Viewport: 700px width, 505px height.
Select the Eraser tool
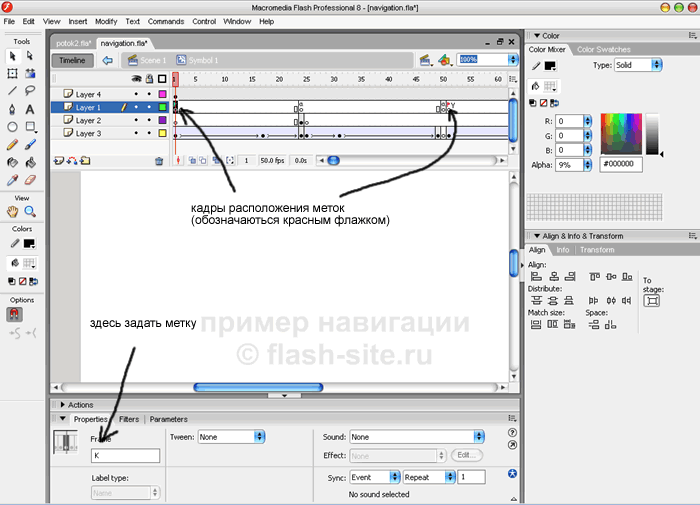point(30,180)
